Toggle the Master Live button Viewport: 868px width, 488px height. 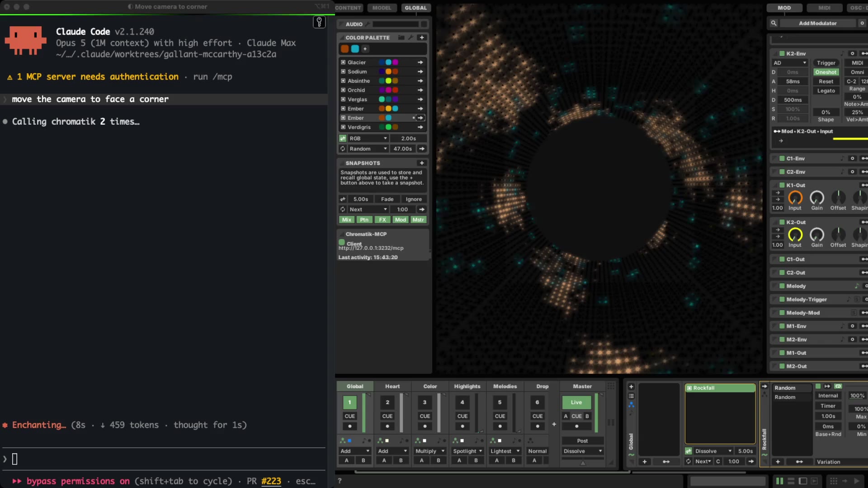click(x=576, y=403)
